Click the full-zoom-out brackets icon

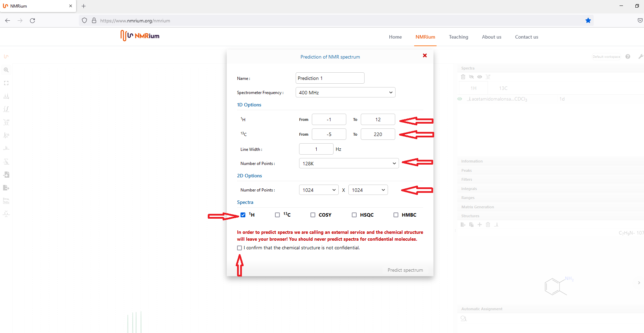[x=6, y=83]
